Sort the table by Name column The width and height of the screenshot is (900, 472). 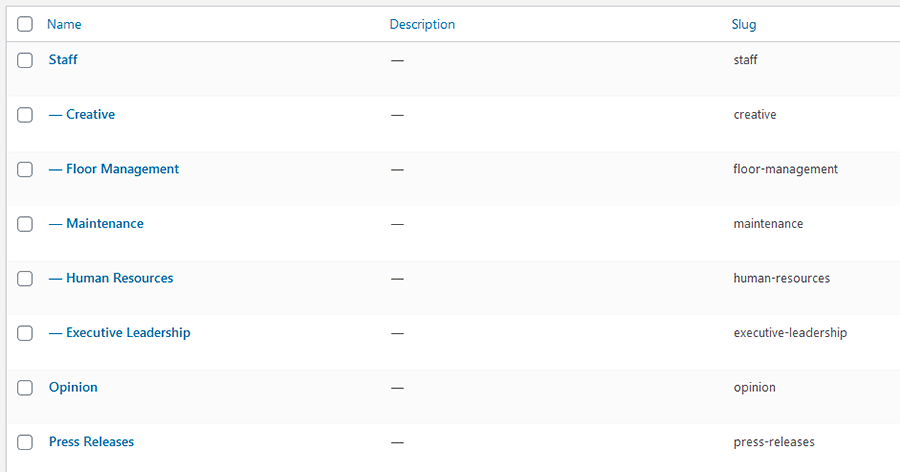[64, 24]
